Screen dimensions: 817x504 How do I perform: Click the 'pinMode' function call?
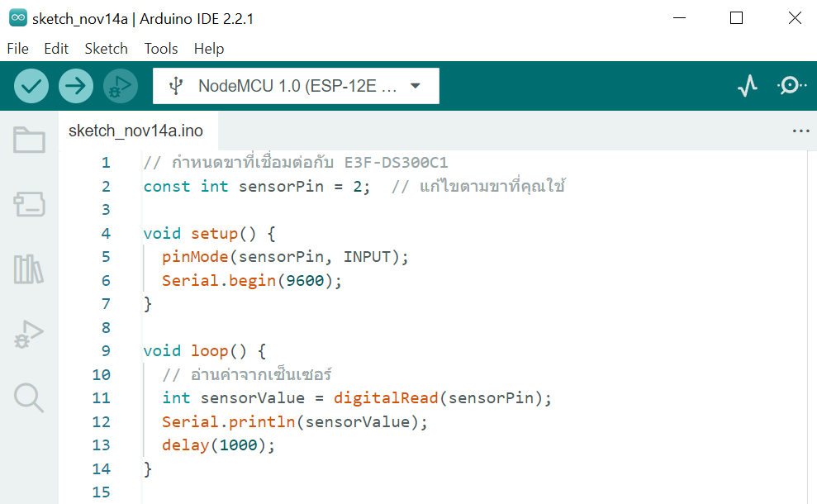(x=196, y=257)
